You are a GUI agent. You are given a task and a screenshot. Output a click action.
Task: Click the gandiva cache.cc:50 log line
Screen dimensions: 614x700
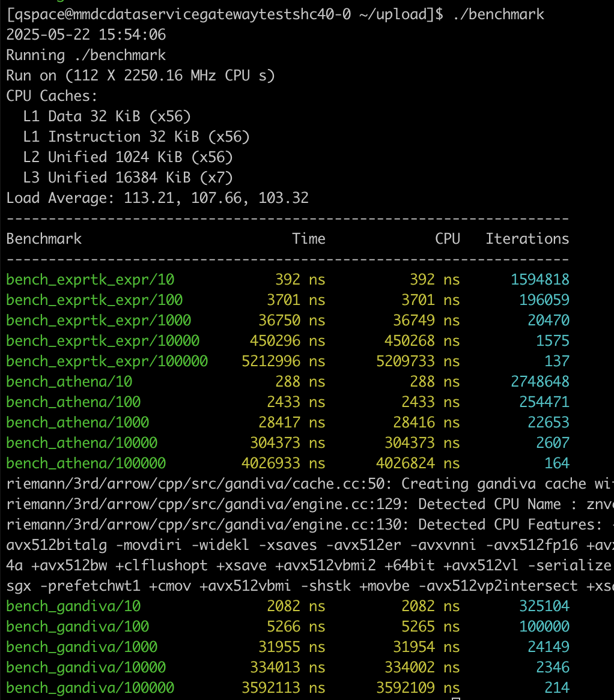click(x=310, y=484)
